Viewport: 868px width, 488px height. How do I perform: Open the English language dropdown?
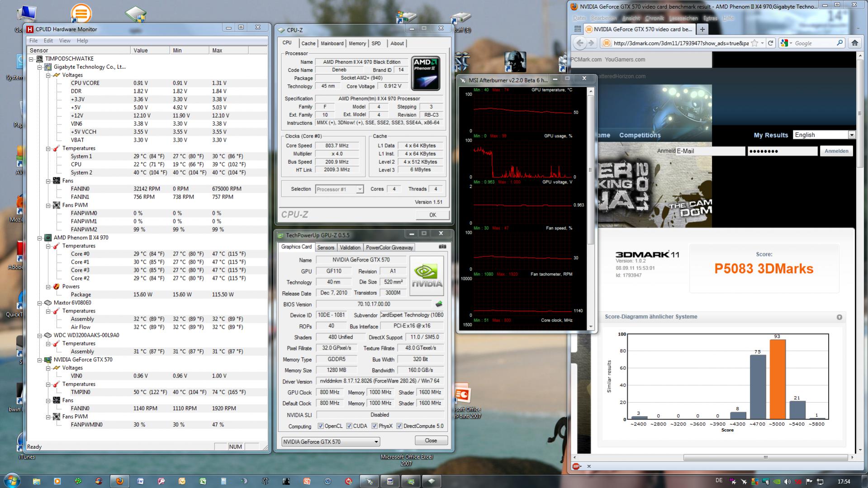coord(824,135)
